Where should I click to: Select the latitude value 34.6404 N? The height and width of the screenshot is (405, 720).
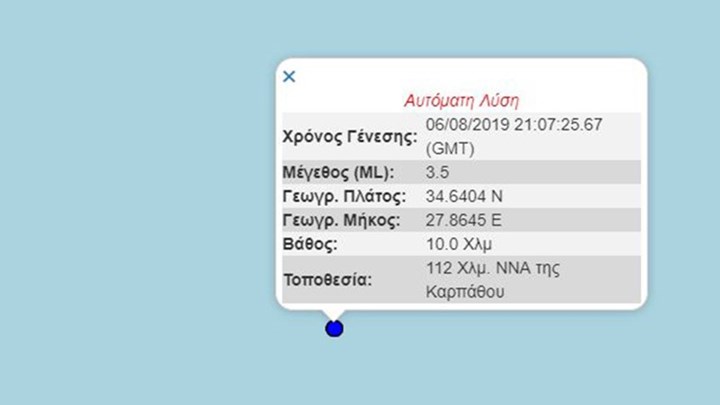[464, 197]
